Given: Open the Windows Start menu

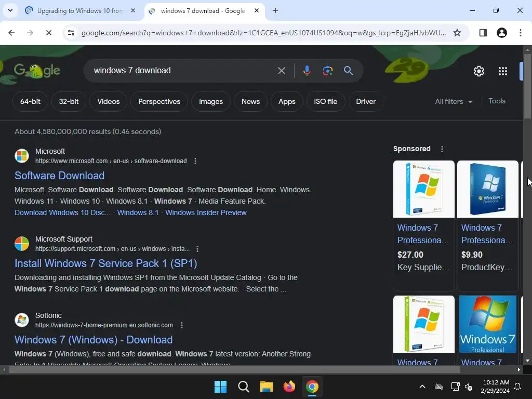Looking at the screenshot, I should tap(220, 387).
